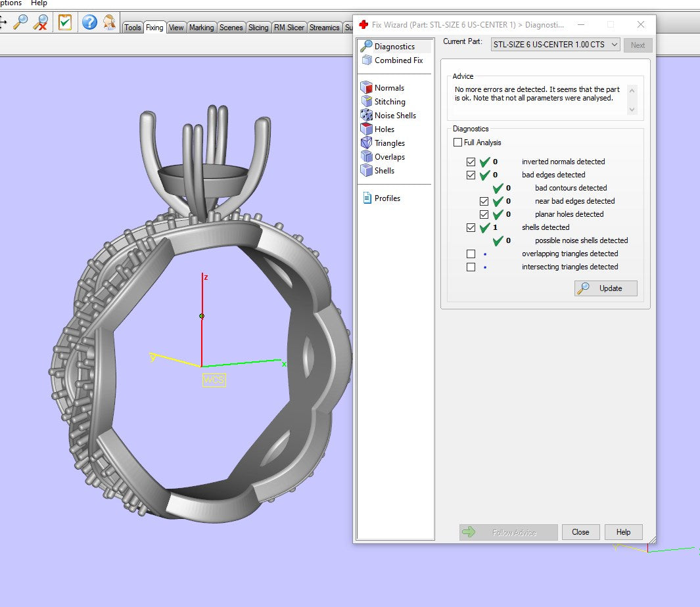Viewport: 700px width, 607px height.
Task: Switch to the Slicing tab
Action: (258, 28)
